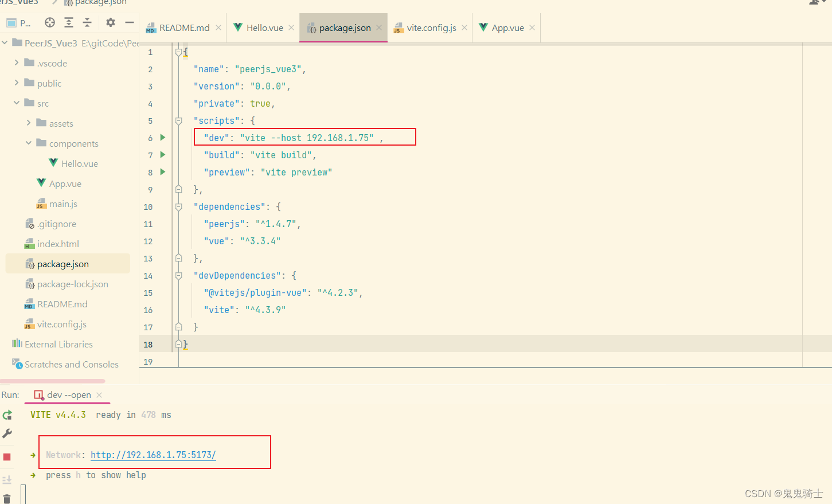Select index.html in project tree
This screenshot has width=832, height=504.
pyautogui.click(x=52, y=244)
